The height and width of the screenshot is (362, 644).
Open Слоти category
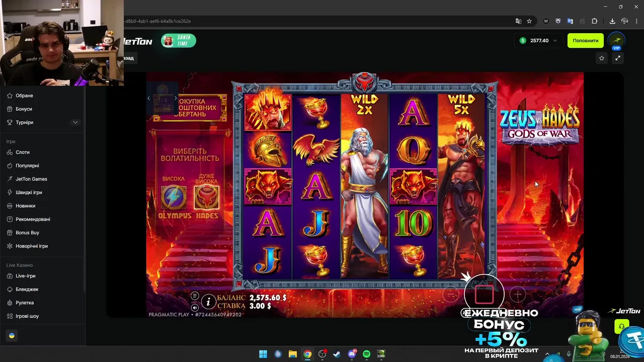(23, 152)
